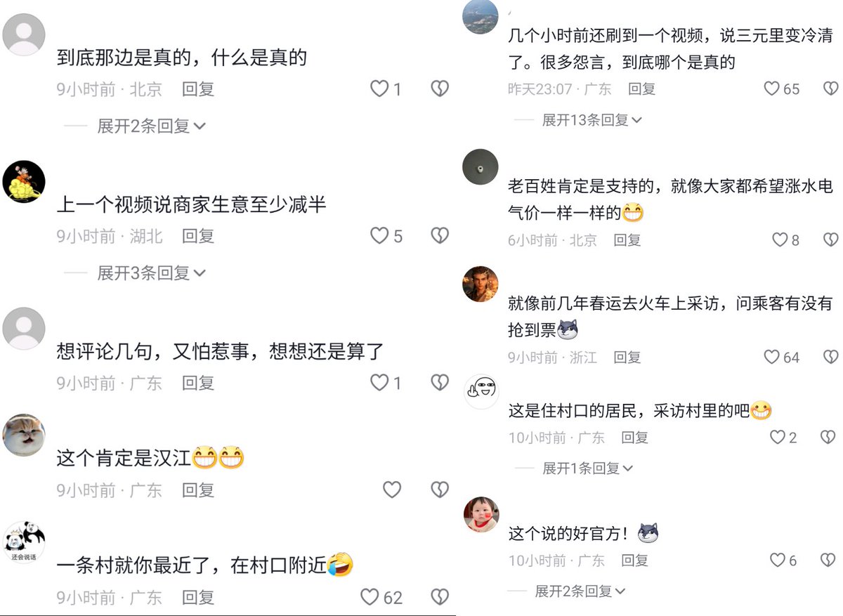Like the 老百姓肯定是支持的 comment
843x616 pixels.
[x=780, y=240]
